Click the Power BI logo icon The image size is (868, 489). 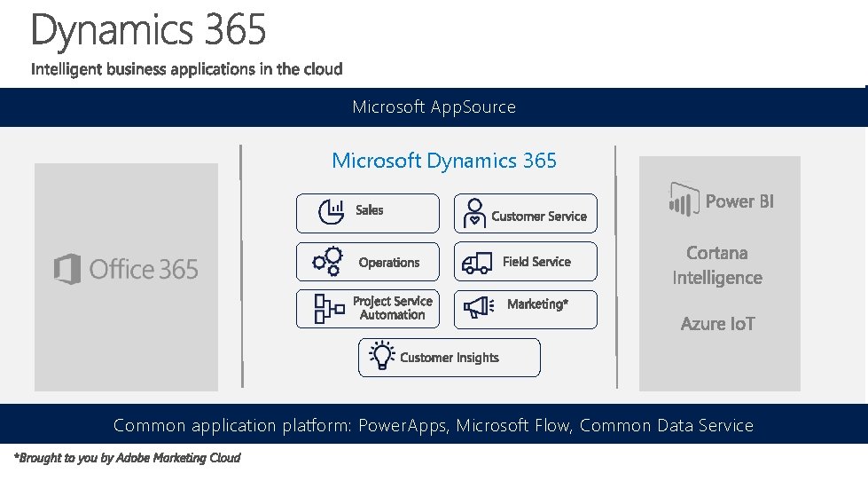[684, 200]
